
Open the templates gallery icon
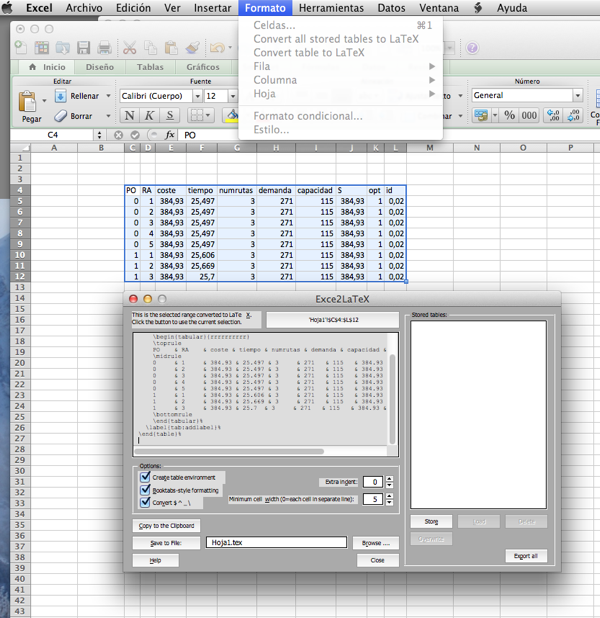pos(42,48)
